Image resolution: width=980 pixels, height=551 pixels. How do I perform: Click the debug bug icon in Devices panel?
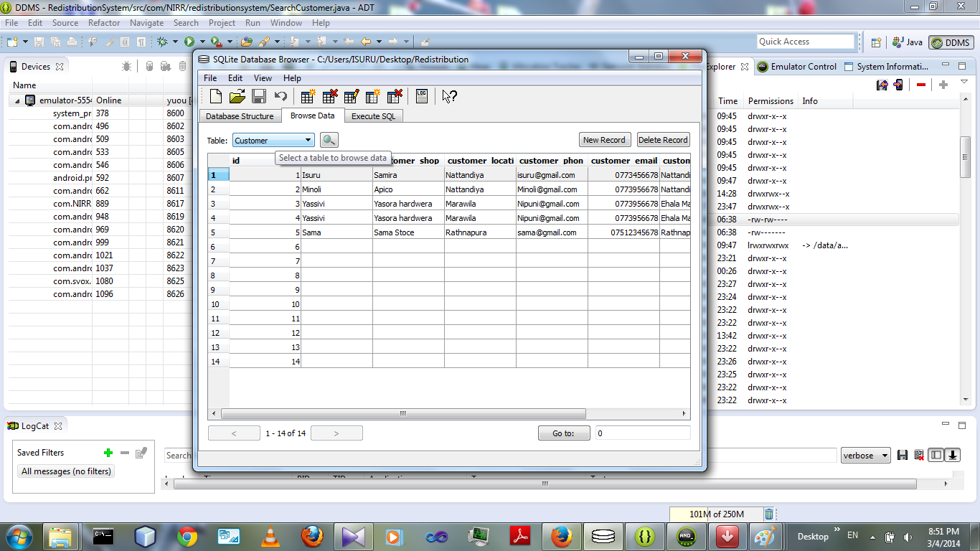[x=126, y=66]
